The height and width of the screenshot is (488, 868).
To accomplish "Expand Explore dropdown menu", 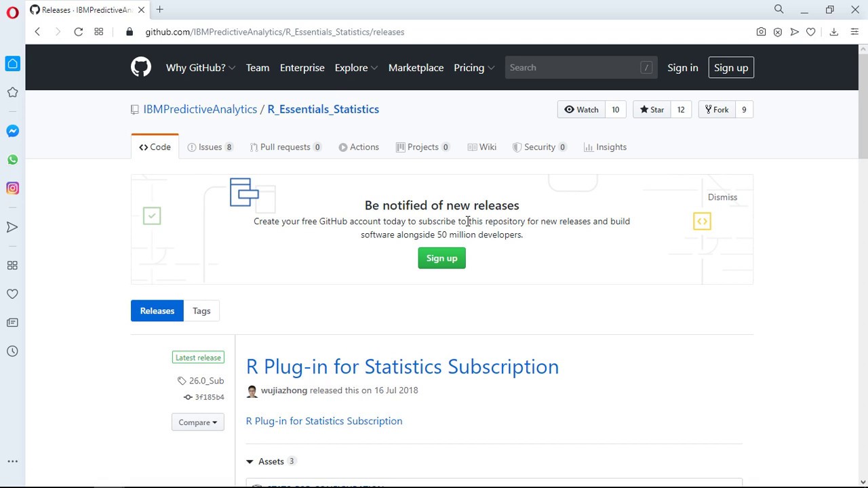I will pos(356,68).
